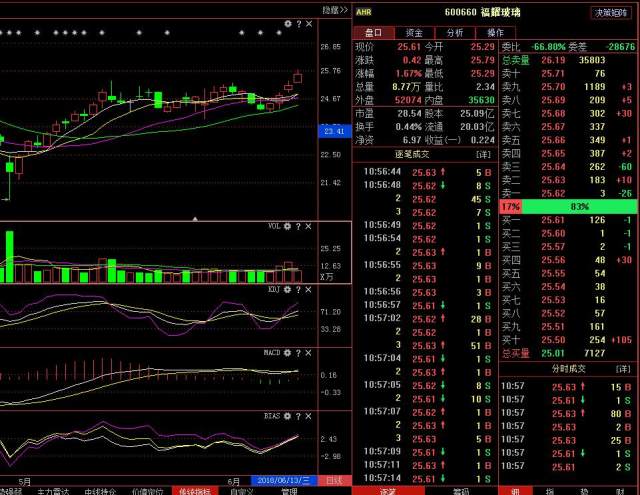Open VOL indicator settings gear
640x495 pixels.
click(287, 226)
